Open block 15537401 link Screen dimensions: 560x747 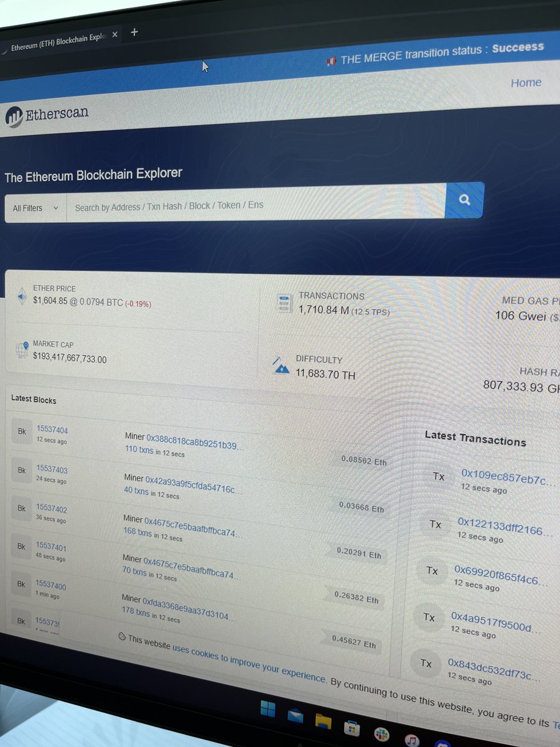click(50, 547)
